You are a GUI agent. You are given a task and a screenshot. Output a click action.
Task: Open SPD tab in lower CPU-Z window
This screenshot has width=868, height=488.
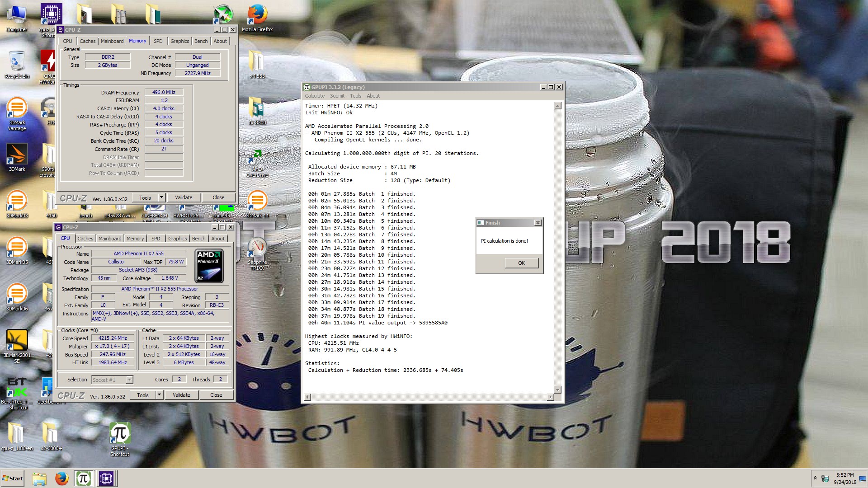point(156,239)
